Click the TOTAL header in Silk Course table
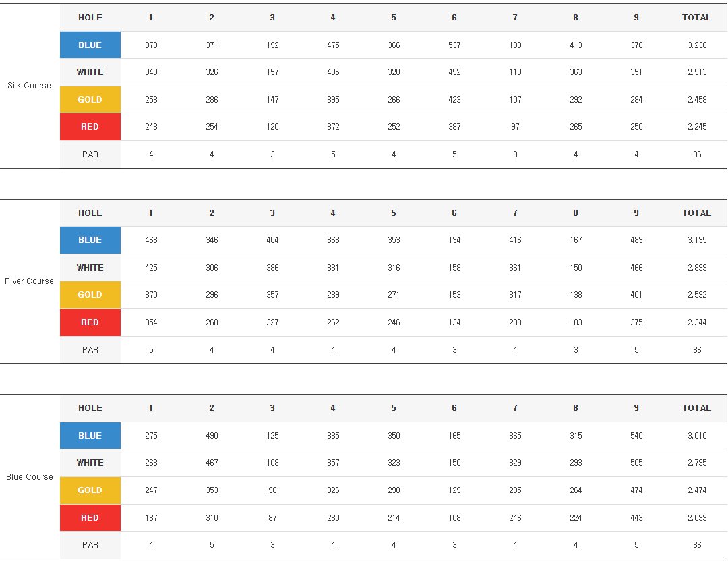This screenshot has width=728, height=564. pos(696,18)
